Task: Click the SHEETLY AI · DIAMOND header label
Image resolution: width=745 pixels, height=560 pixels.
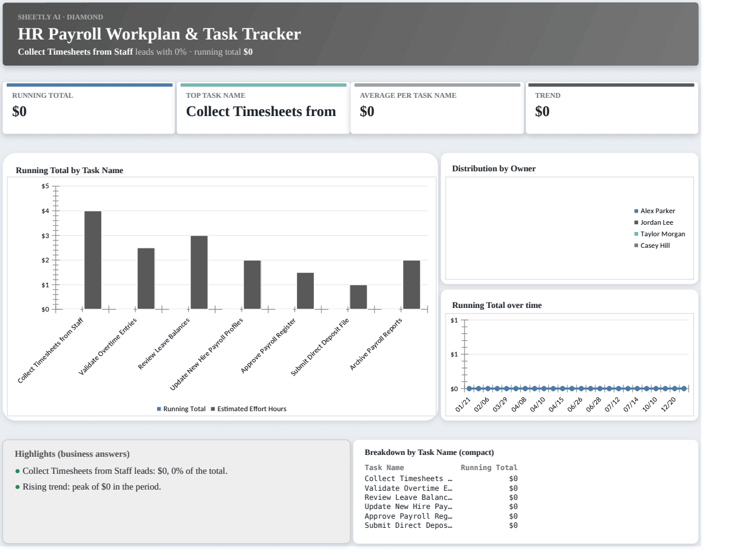Action: click(61, 16)
